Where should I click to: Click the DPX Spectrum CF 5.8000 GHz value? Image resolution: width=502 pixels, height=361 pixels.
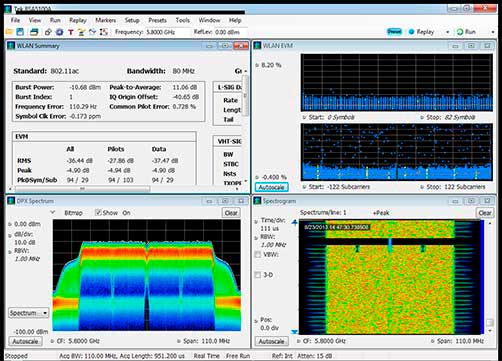click(84, 341)
